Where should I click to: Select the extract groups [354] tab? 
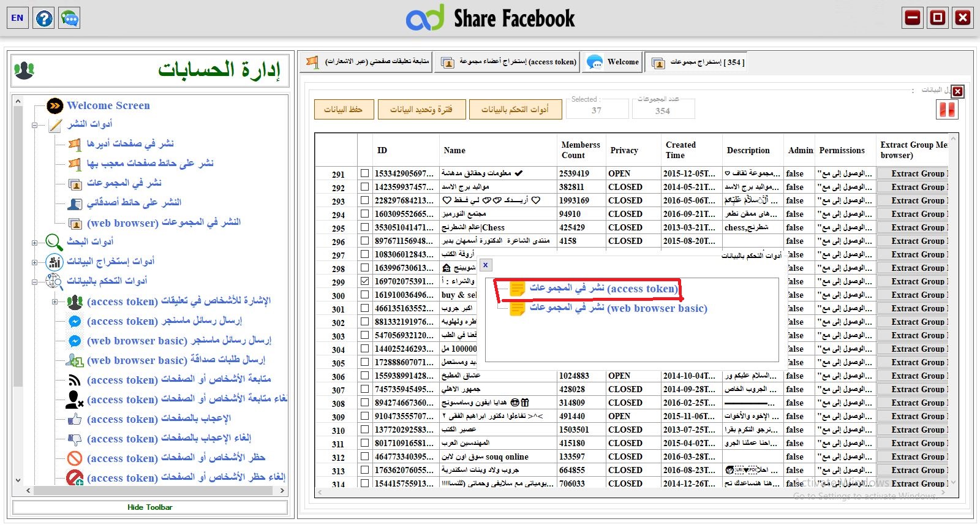point(696,62)
